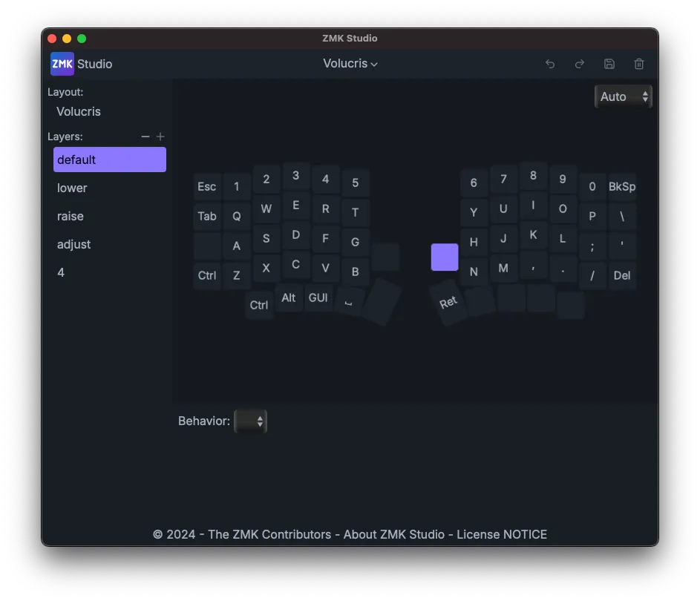Click the undo arrow icon

[549, 64]
